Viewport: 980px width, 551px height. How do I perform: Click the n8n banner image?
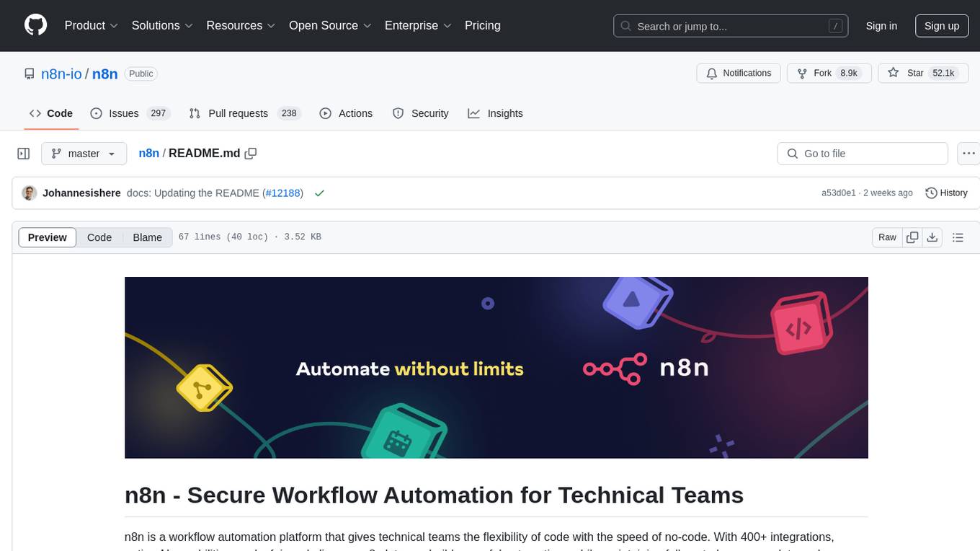(496, 368)
